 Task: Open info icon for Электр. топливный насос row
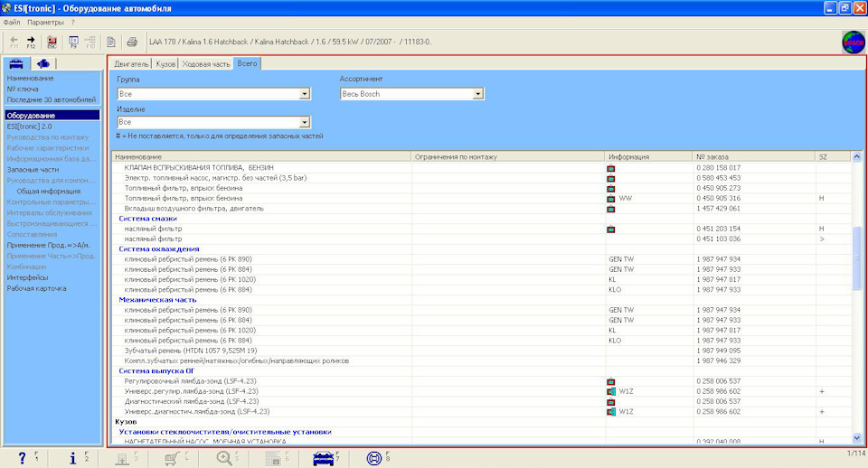click(610, 178)
